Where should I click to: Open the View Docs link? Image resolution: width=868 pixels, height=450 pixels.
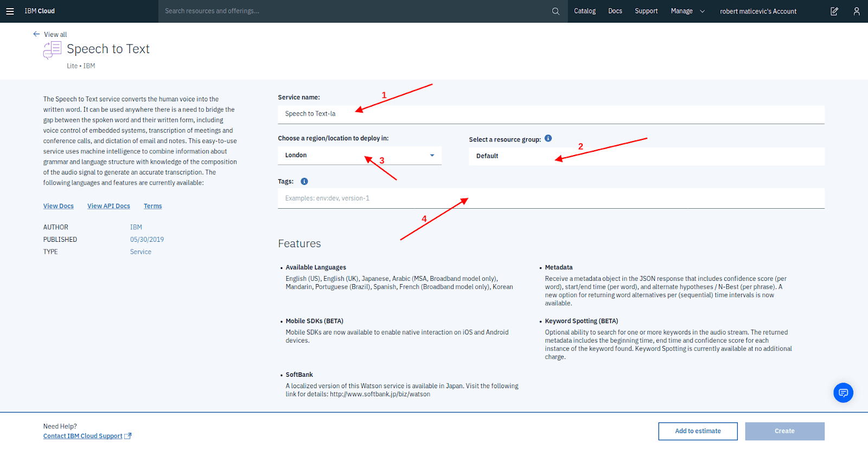tap(59, 206)
